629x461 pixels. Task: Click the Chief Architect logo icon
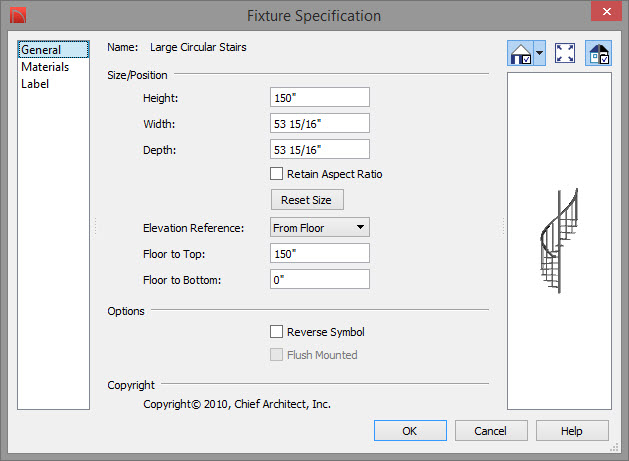click(x=18, y=16)
